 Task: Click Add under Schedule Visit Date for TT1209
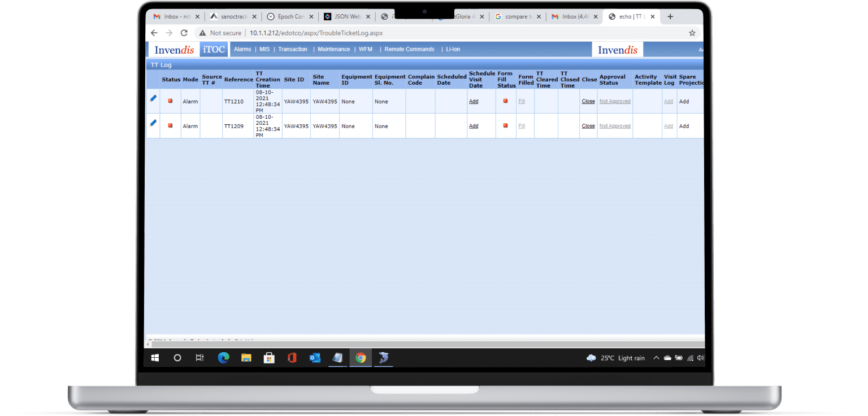pyautogui.click(x=474, y=125)
